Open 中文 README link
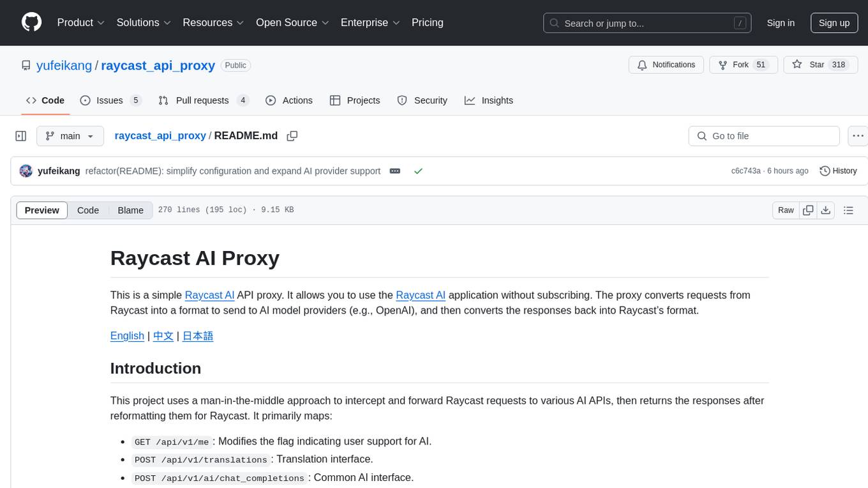The image size is (868, 488). [x=163, y=336]
